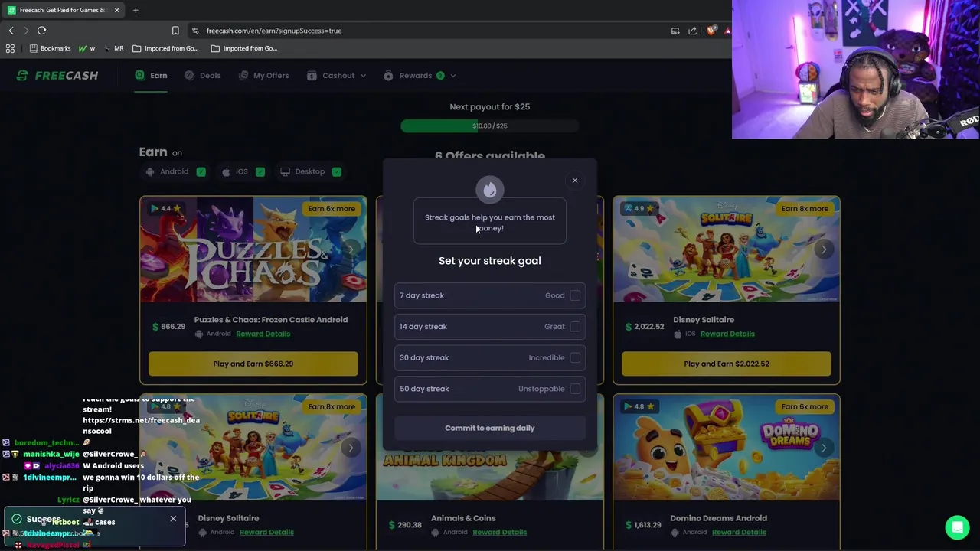The height and width of the screenshot is (551, 980).
Task: Open the Deals tab
Action: [x=203, y=76]
